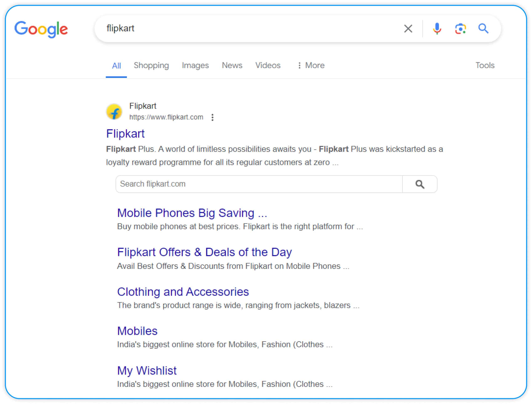
Task: Switch to the Videos tab
Action: pos(268,65)
